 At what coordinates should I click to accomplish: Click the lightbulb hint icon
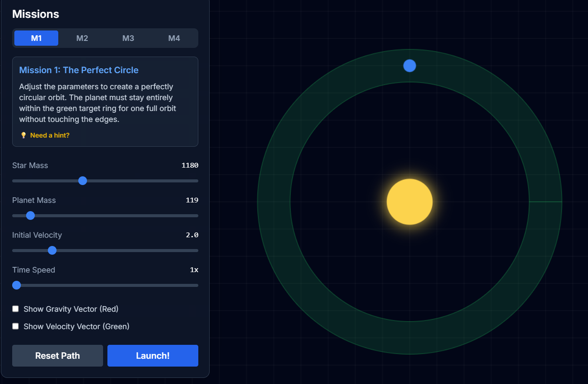click(23, 135)
